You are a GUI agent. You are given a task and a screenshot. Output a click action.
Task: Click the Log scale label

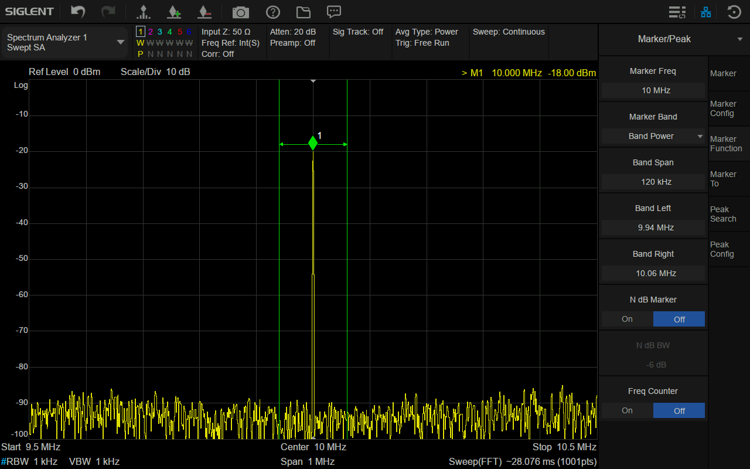point(21,85)
